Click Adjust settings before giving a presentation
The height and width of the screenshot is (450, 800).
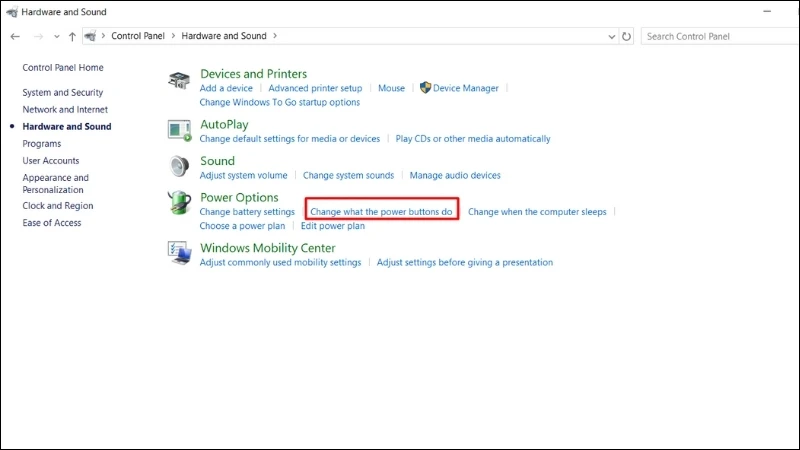click(x=465, y=262)
